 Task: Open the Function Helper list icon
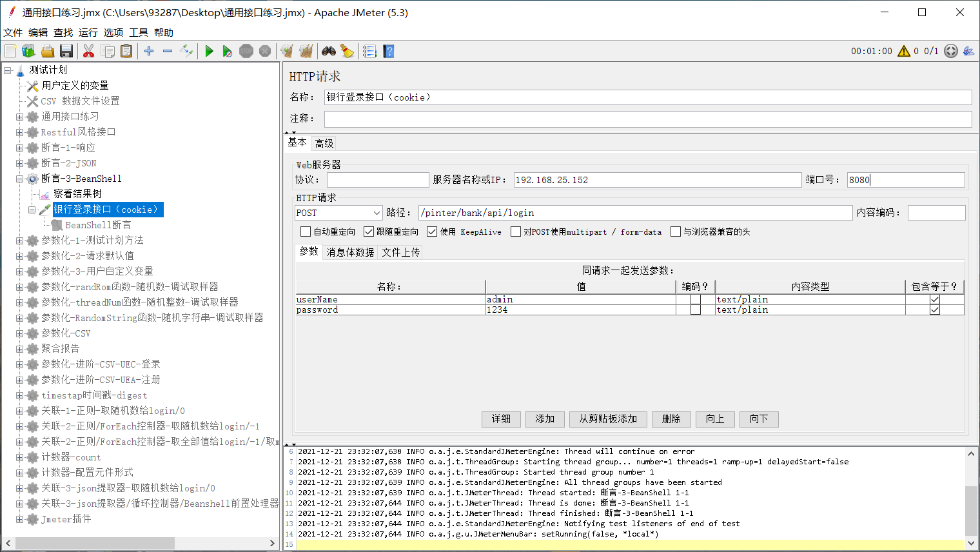369,51
